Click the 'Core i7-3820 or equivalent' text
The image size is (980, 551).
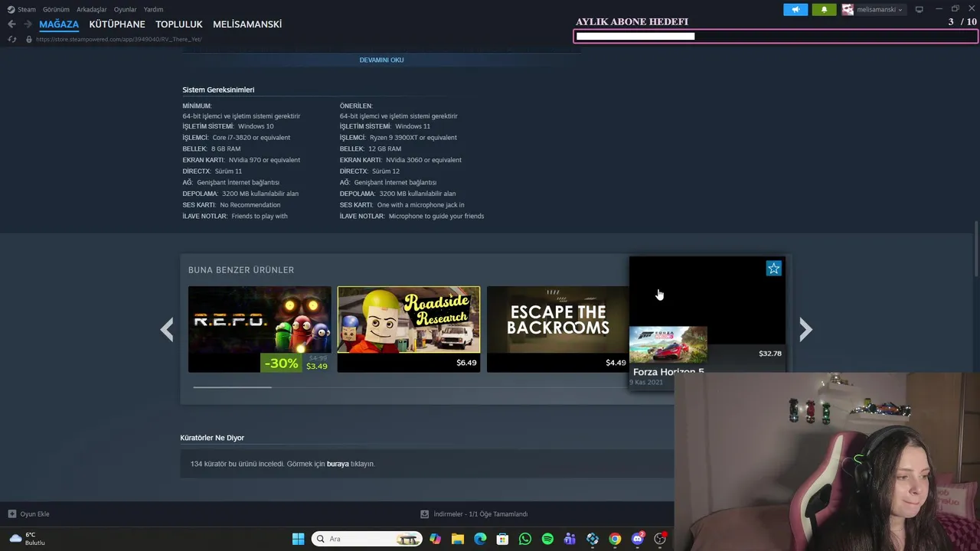tap(251, 138)
